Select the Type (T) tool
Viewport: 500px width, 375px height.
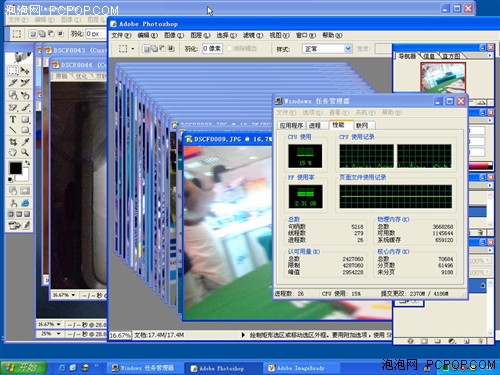(13, 119)
